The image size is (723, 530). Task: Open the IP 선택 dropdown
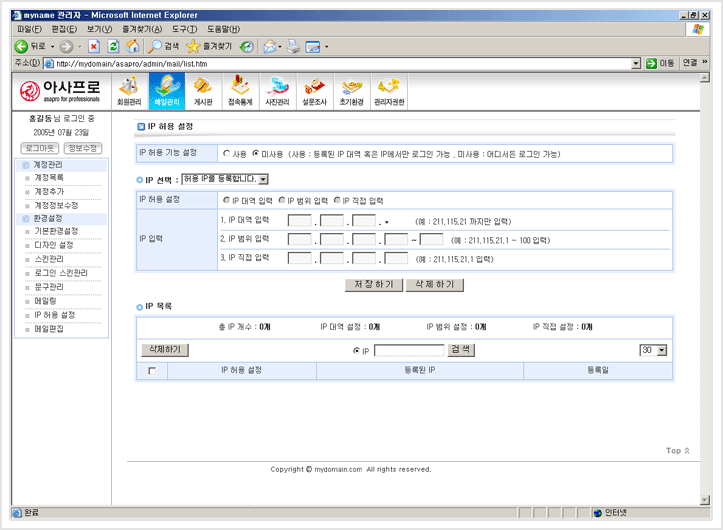[x=262, y=180]
